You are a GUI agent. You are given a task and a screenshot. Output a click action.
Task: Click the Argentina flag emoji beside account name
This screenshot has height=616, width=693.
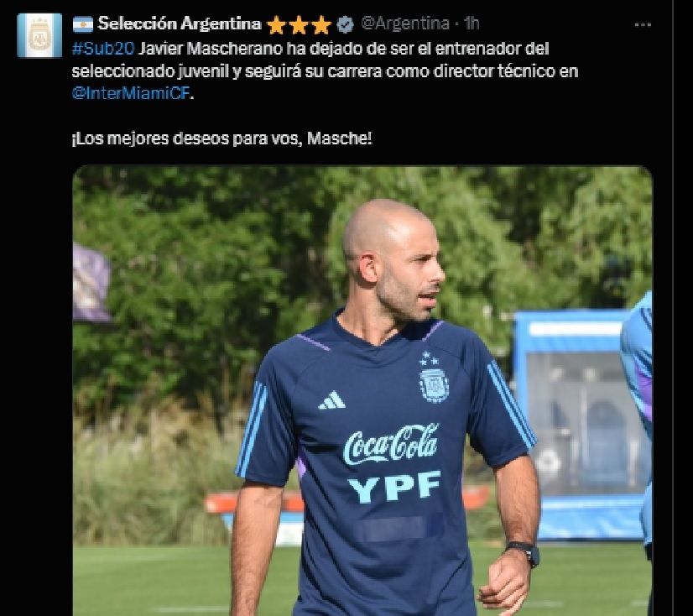click(x=83, y=24)
